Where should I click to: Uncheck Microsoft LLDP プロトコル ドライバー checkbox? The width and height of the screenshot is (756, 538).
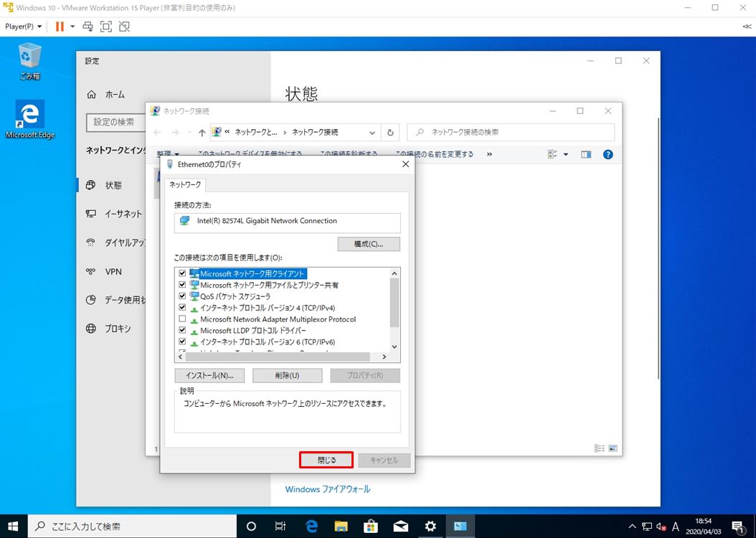[182, 330]
